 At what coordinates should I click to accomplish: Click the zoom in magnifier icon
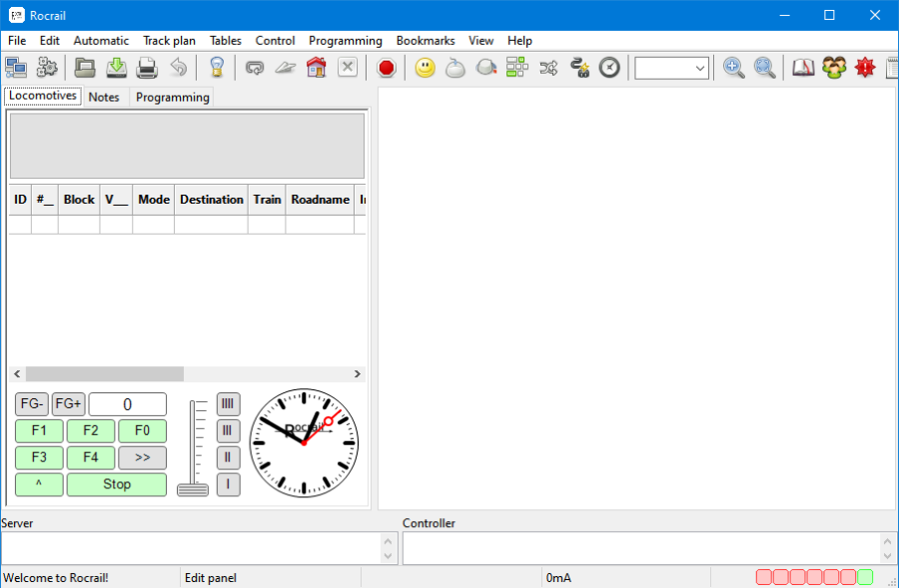click(x=734, y=68)
